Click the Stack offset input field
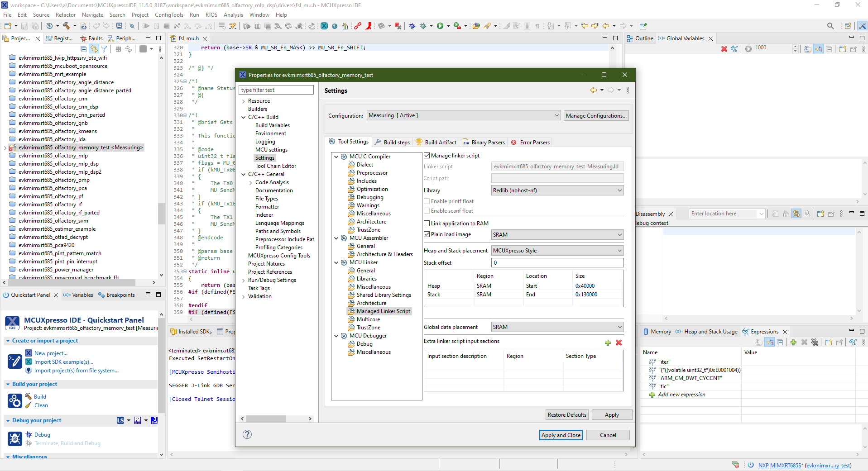This screenshot has width=868, height=471. click(557, 263)
